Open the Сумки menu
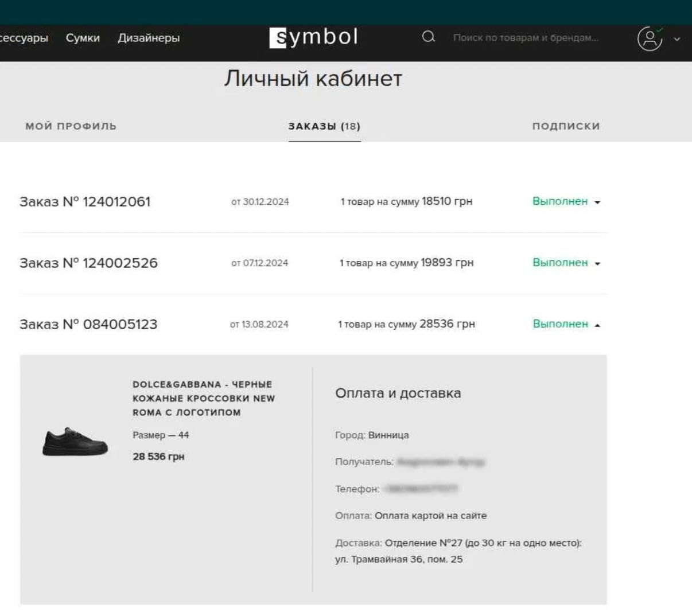This screenshot has height=616, width=692. tap(83, 38)
